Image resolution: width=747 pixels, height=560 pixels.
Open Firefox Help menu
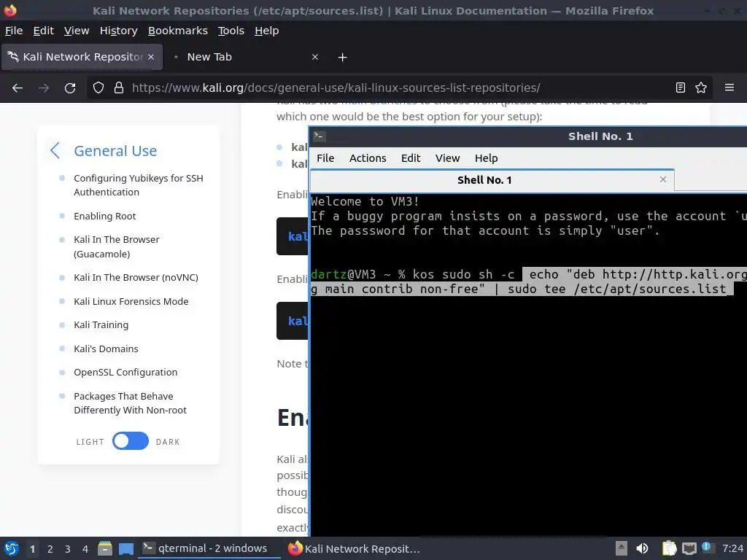click(x=267, y=31)
